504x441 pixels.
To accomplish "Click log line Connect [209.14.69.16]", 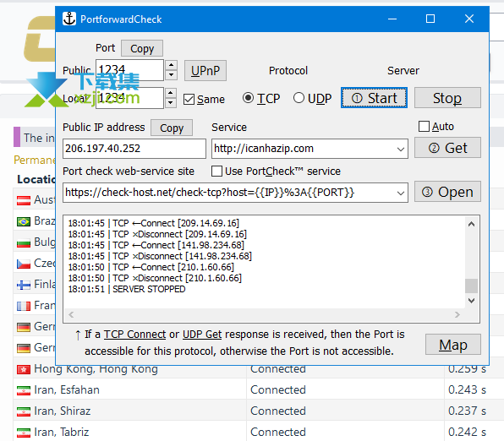I will point(154,223).
